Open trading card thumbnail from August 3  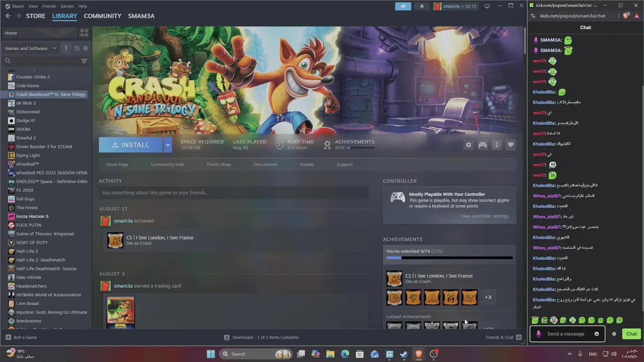point(121,313)
